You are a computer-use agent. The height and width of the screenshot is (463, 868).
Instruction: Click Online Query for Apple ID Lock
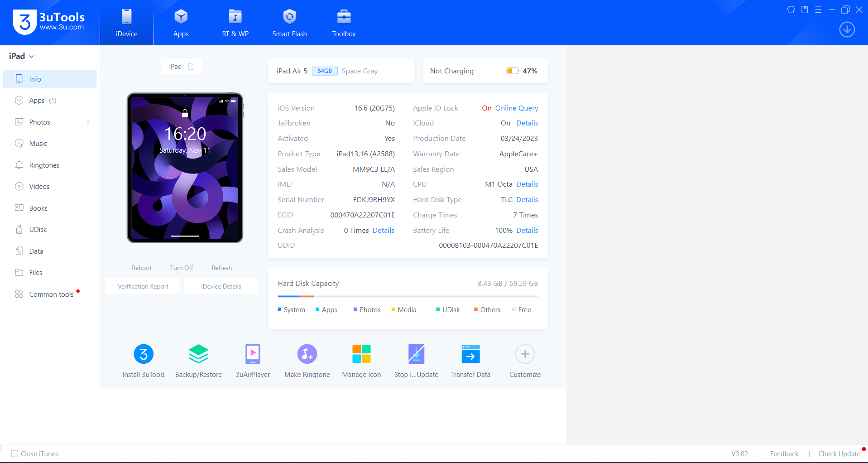[517, 108]
